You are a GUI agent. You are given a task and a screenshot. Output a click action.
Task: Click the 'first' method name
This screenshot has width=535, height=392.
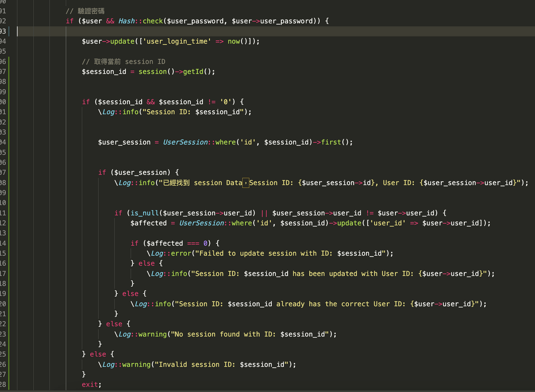tap(331, 142)
